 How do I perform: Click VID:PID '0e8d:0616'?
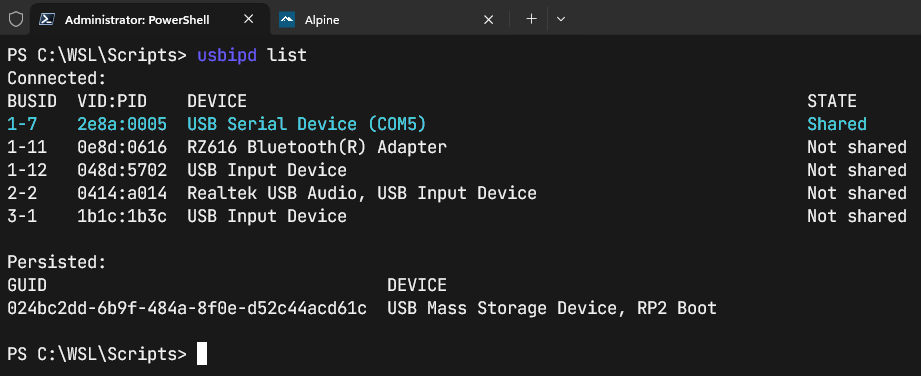coord(122,147)
